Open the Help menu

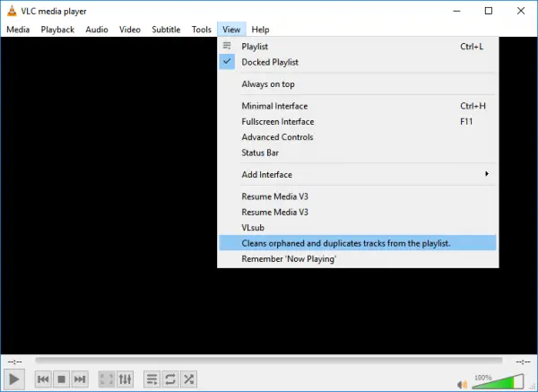click(x=260, y=30)
